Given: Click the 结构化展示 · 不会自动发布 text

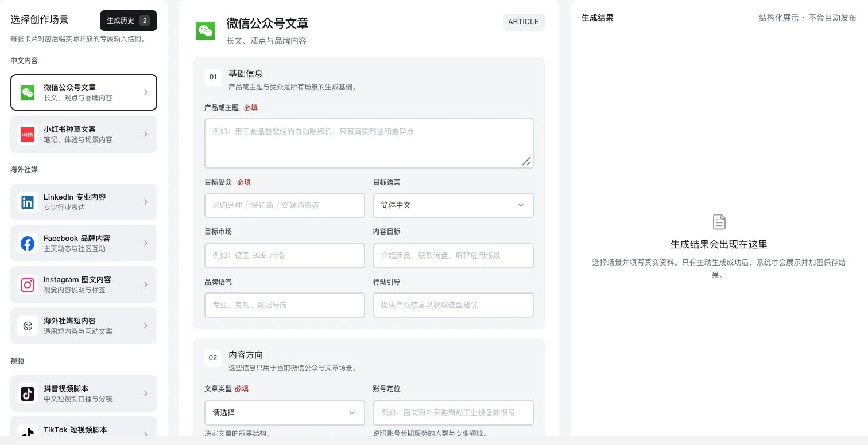Looking at the screenshot, I should pyautogui.click(x=808, y=18).
